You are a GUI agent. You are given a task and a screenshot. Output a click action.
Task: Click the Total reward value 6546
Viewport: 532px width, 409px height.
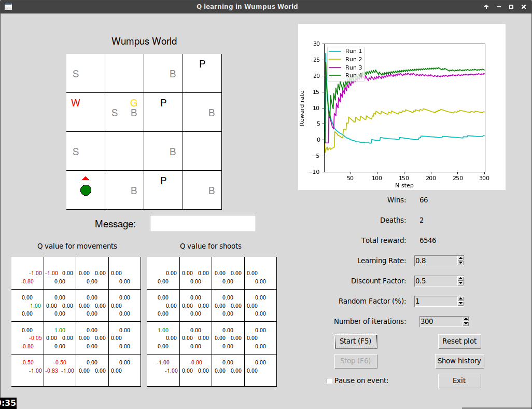427,240
